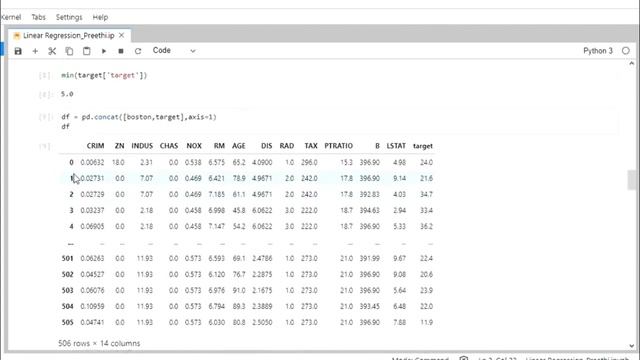Click the 506 rows × 14 columns summary

(x=99, y=343)
